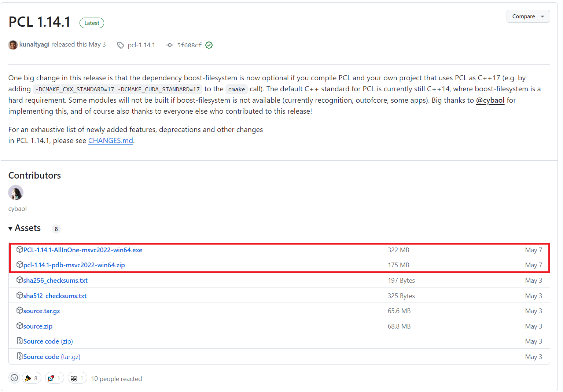Click the Latest release badge
Screen dimensions: 563x392
[92, 23]
